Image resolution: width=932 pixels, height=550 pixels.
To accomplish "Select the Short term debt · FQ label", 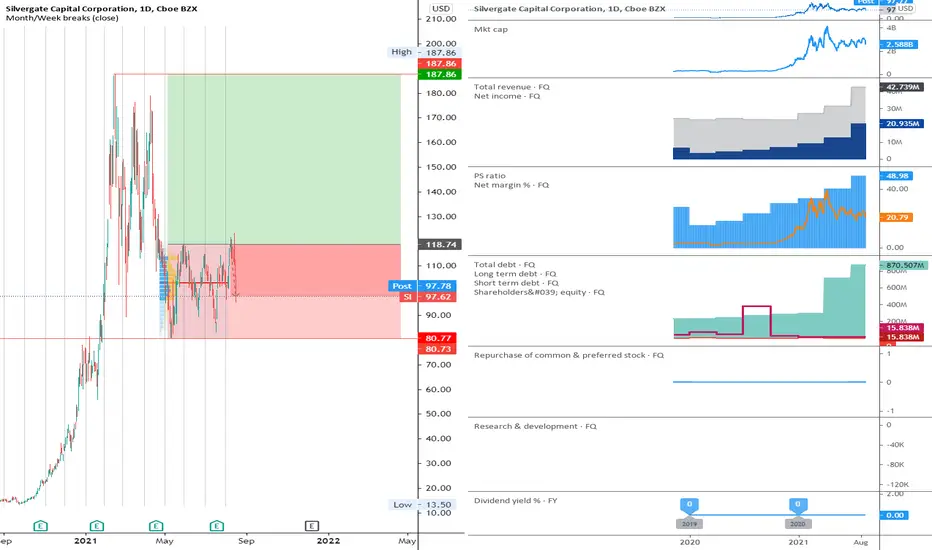I will click(x=517, y=283).
